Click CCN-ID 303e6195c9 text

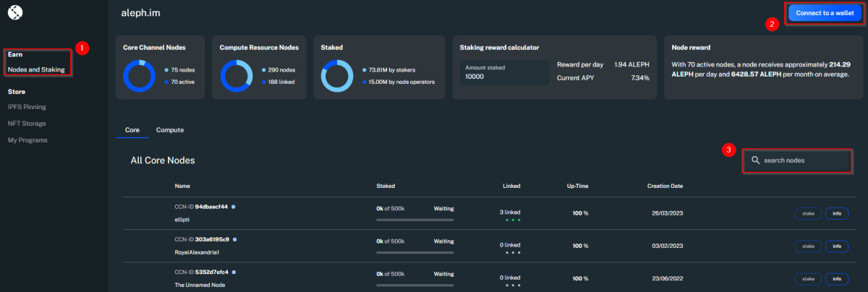(x=202, y=239)
